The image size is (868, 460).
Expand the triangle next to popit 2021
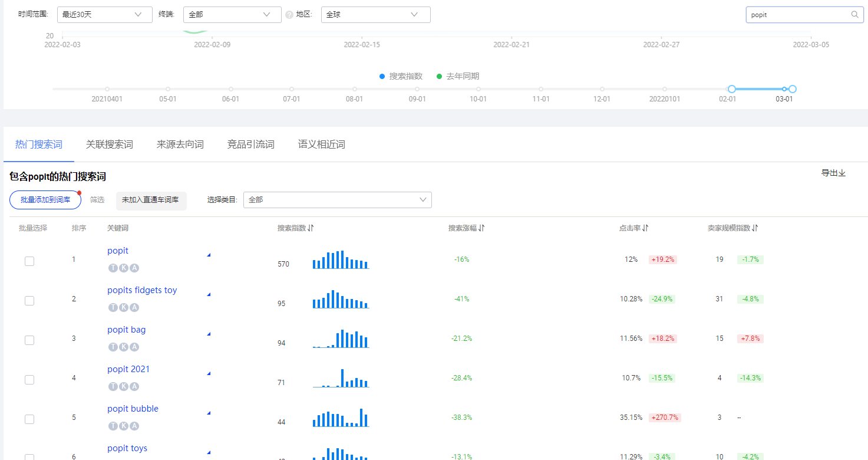tap(209, 373)
